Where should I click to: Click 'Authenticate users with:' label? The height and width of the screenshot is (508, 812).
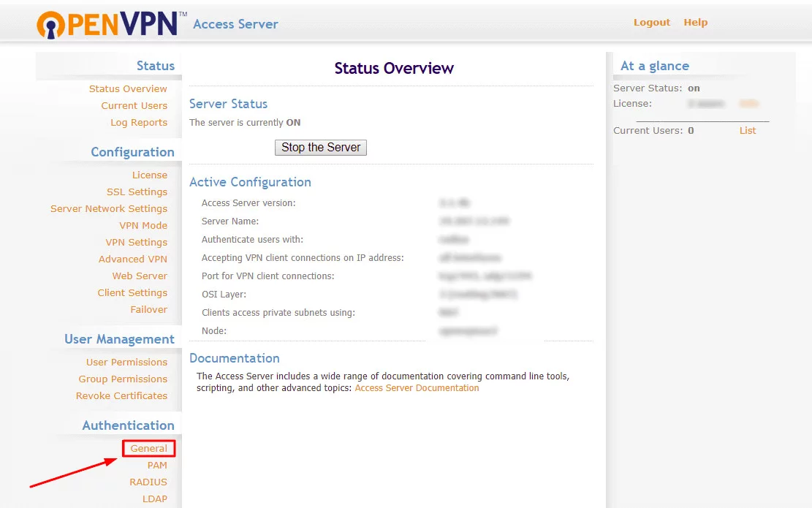click(x=252, y=239)
